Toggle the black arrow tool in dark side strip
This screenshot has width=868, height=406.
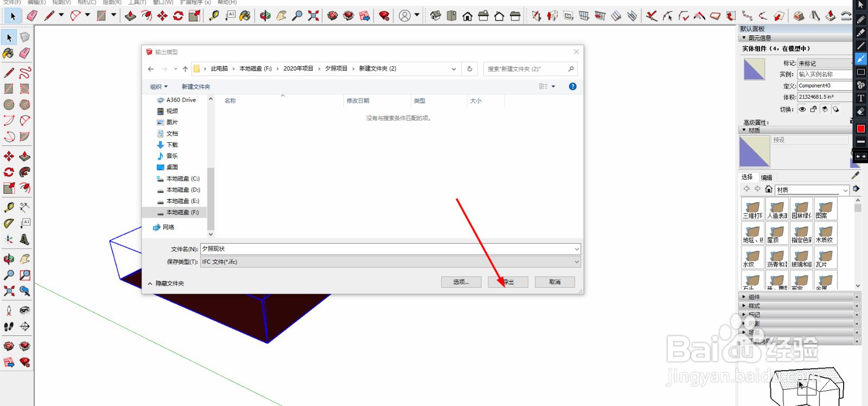tap(861, 5)
